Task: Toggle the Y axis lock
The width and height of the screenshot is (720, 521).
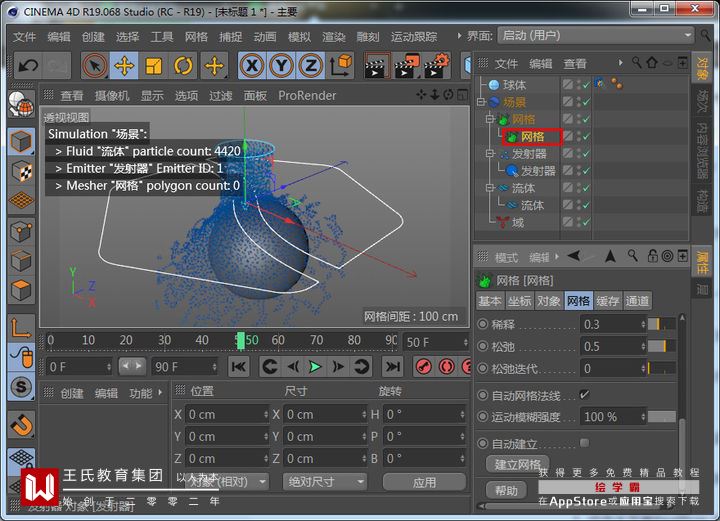Action: point(281,66)
